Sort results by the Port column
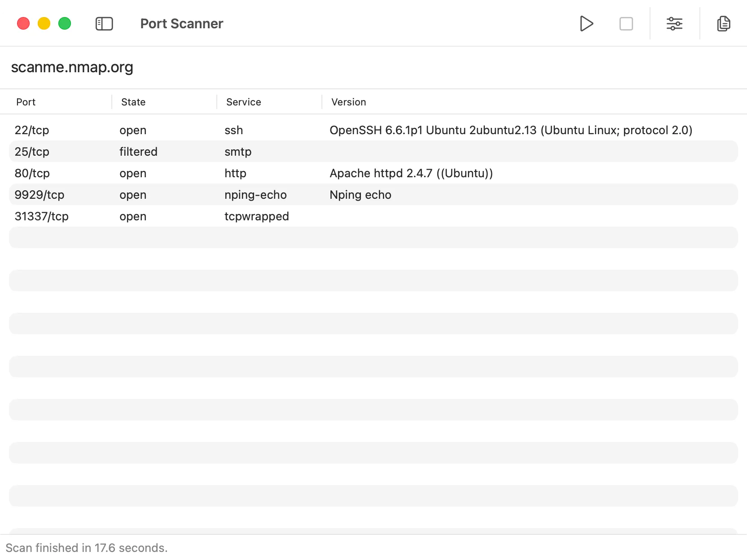The width and height of the screenshot is (747, 560). click(26, 102)
